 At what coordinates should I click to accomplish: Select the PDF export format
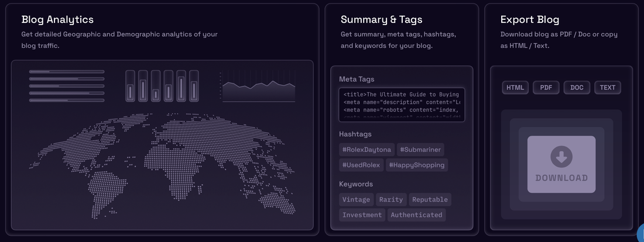(x=546, y=87)
